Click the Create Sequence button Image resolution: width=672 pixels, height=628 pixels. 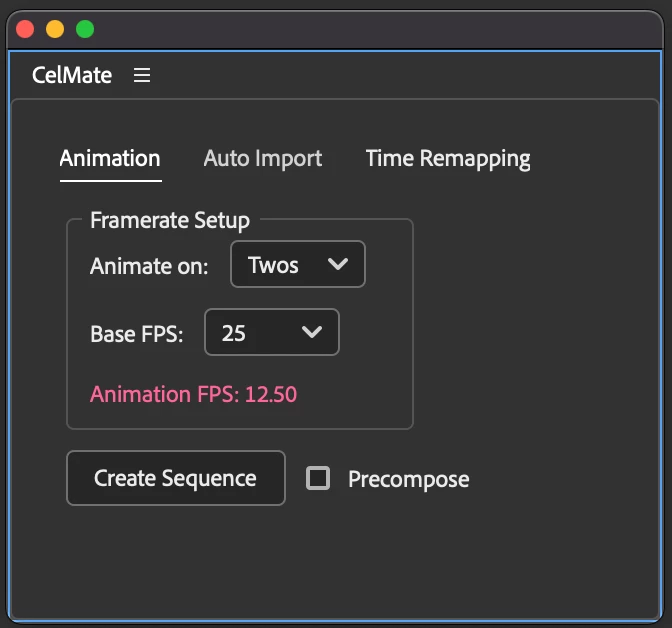click(x=176, y=478)
